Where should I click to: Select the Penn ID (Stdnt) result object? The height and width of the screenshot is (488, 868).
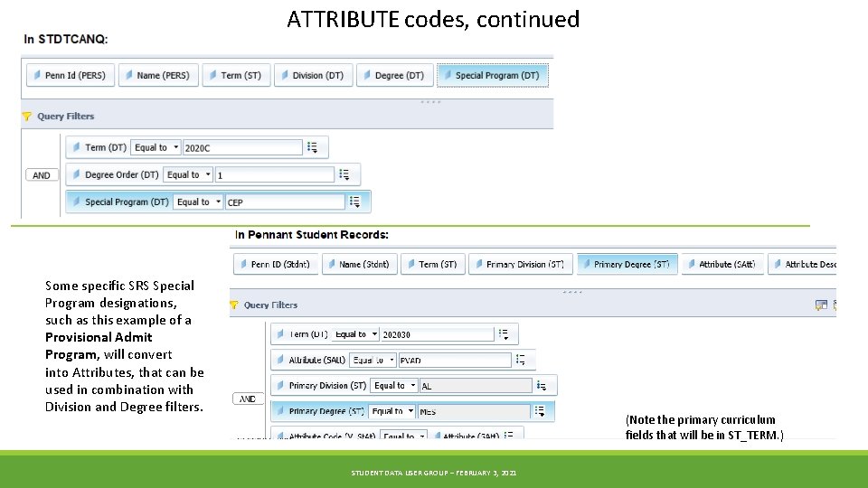tap(276, 265)
